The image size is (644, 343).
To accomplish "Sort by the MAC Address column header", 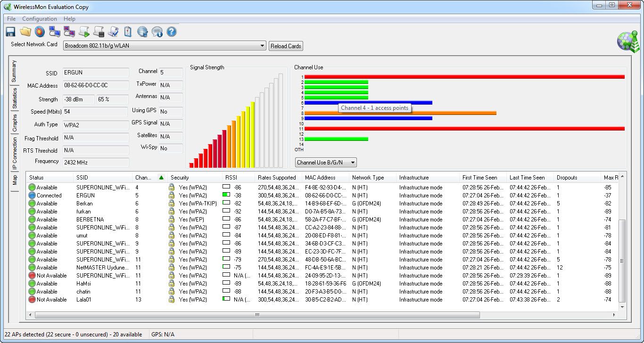I will click(x=325, y=178).
